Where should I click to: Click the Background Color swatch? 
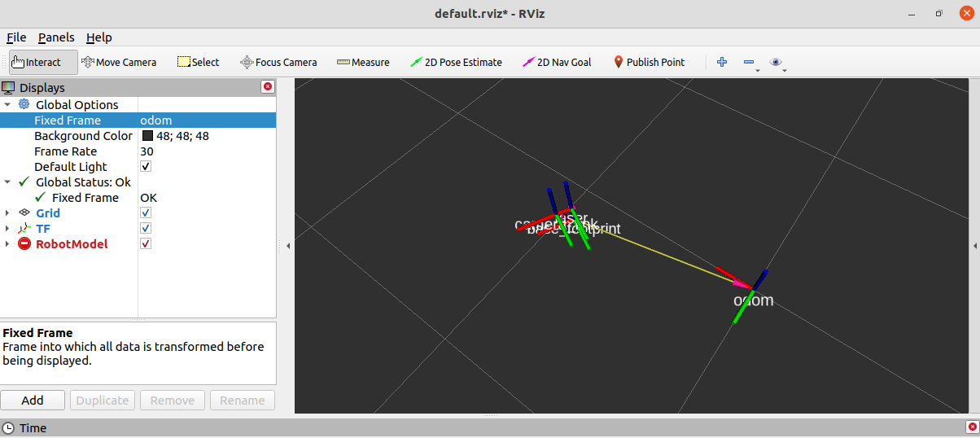tap(147, 136)
